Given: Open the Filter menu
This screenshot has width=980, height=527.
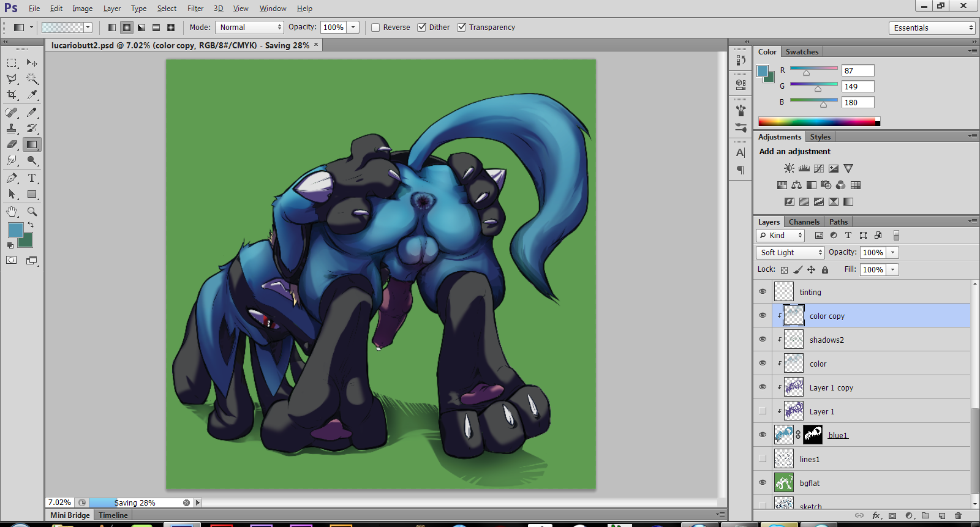Looking at the screenshot, I should 195,9.
